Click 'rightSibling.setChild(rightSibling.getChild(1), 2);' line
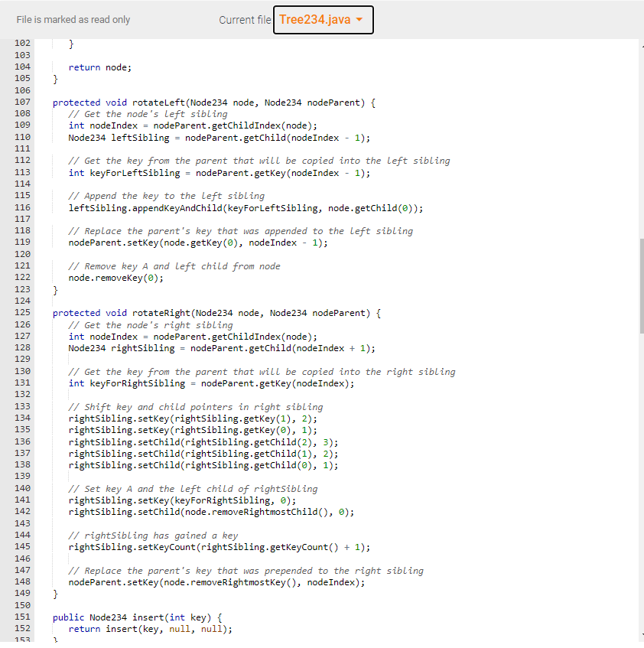The width and height of the screenshot is (644, 648). 203,454
